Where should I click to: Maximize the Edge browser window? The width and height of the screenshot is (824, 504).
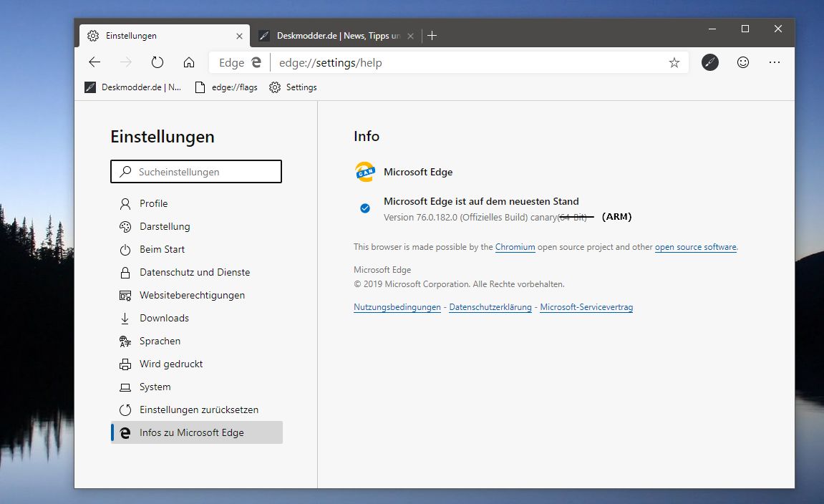pyautogui.click(x=745, y=29)
